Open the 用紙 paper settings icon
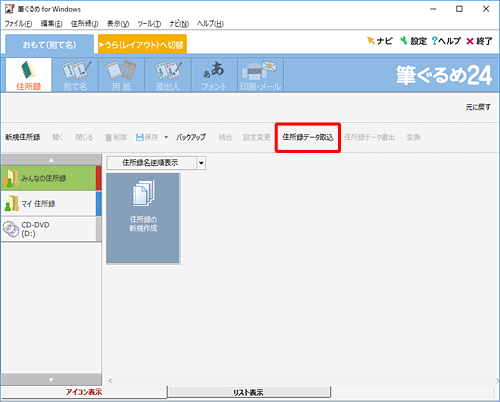The width and height of the screenshot is (500, 402). 121,75
